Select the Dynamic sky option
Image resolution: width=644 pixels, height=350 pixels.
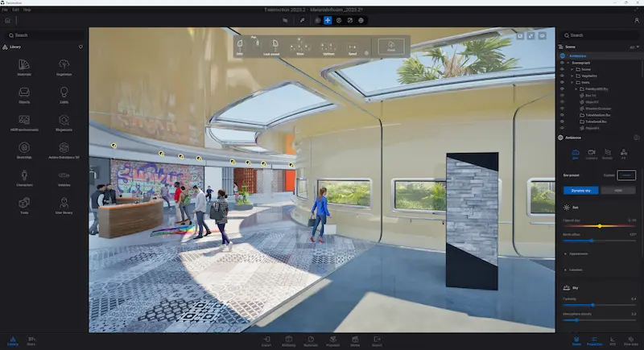580,190
